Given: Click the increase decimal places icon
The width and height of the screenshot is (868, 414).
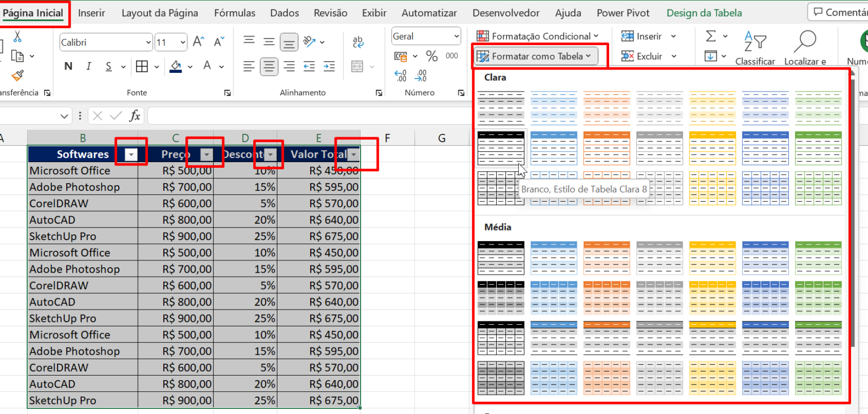Looking at the screenshot, I should (x=401, y=76).
